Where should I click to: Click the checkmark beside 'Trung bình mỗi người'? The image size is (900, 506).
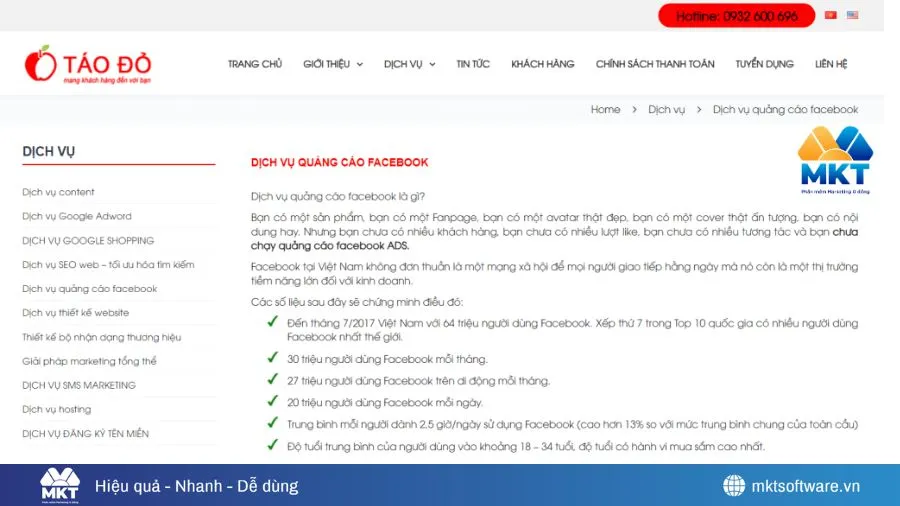coord(273,423)
